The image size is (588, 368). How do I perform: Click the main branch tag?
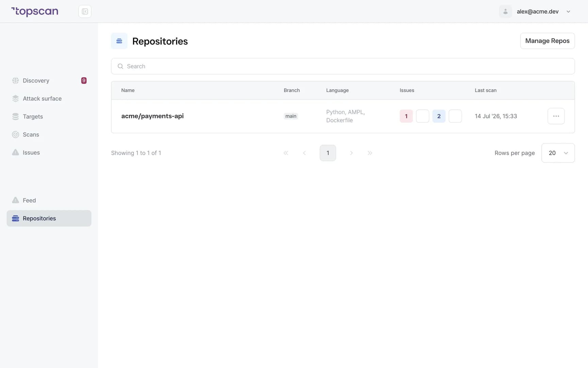291,116
